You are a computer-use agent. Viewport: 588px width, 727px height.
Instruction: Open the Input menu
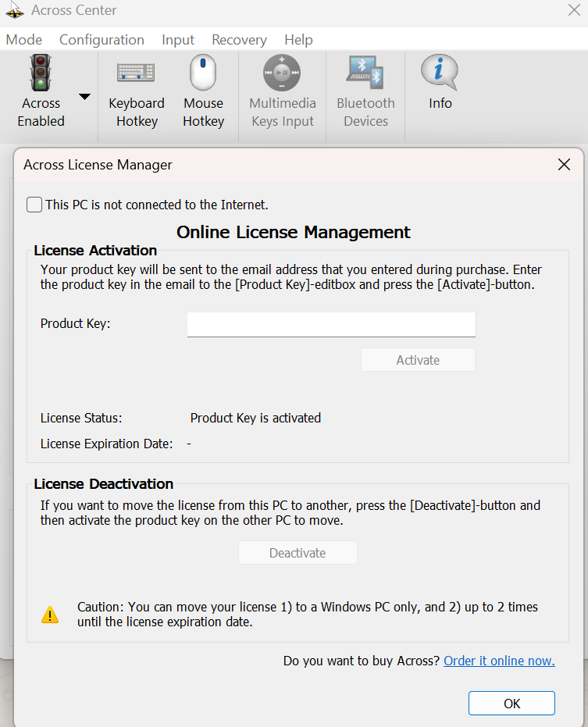coord(178,40)
